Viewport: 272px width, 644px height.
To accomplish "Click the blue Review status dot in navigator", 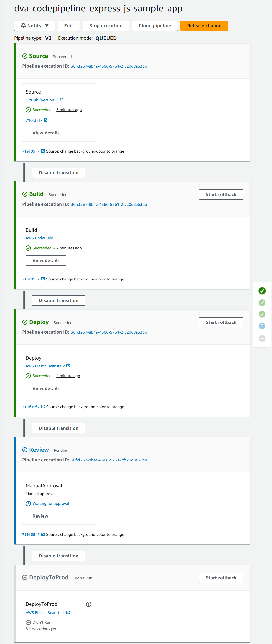I will tap(262, 326).
